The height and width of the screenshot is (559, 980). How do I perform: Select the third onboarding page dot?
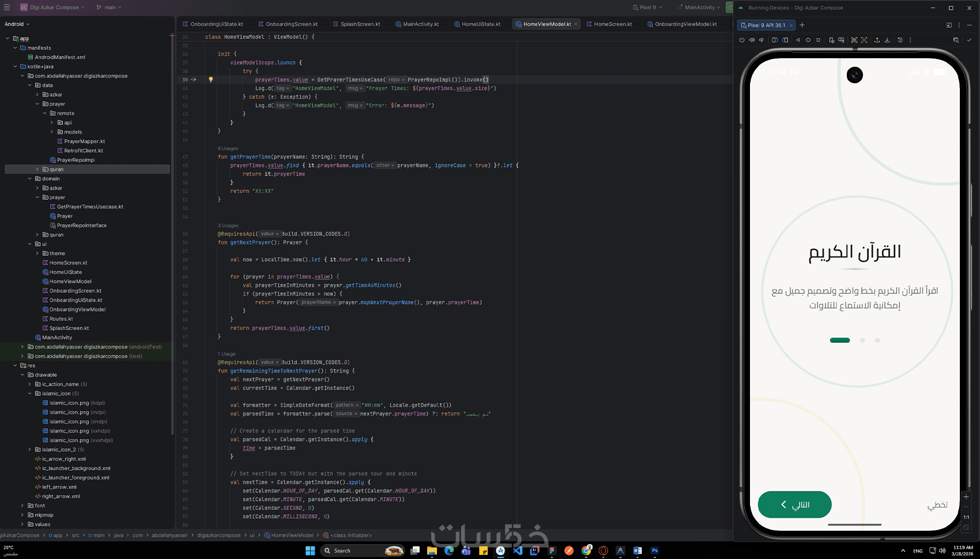pyautogui.click(x=877, y=341)
